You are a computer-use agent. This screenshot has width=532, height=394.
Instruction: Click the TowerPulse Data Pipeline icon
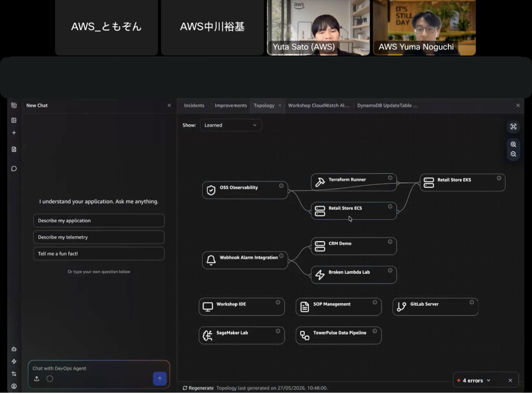(x=304, y=336)
